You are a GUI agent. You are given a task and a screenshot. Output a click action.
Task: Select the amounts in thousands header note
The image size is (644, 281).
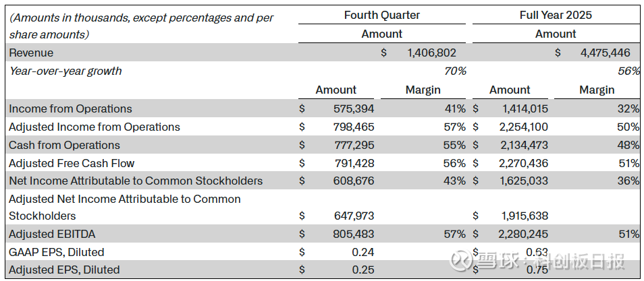click(x=141, y=26)
